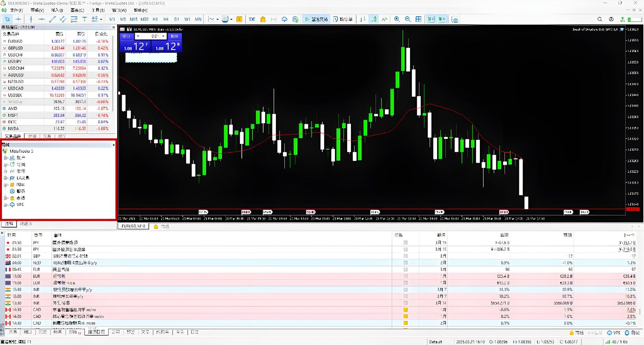Select the H4 timeframe
The image size is (644, 345).
(x=166, y=19)
